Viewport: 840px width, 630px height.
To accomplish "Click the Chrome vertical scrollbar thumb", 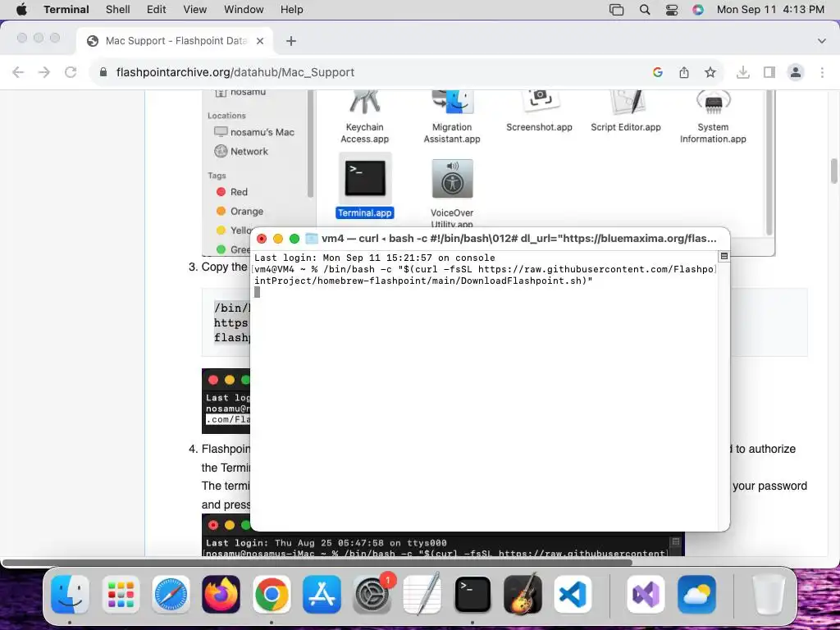I will tap(834, 171).
